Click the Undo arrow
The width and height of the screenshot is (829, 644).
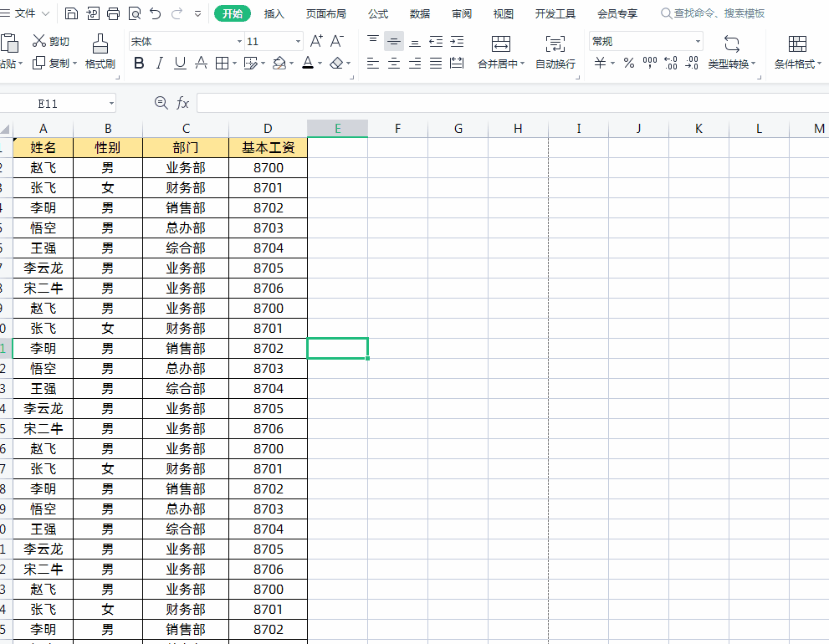click(156, 13)
